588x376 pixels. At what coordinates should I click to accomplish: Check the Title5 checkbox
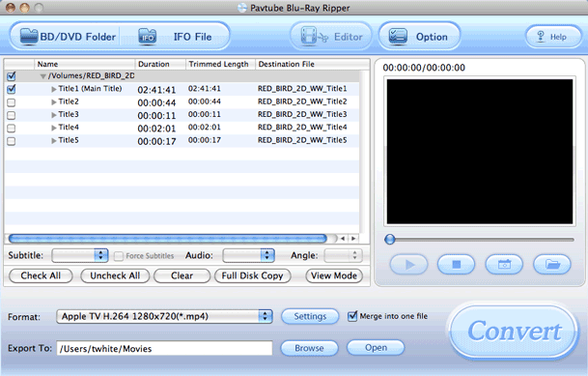[x=12, y=141]
